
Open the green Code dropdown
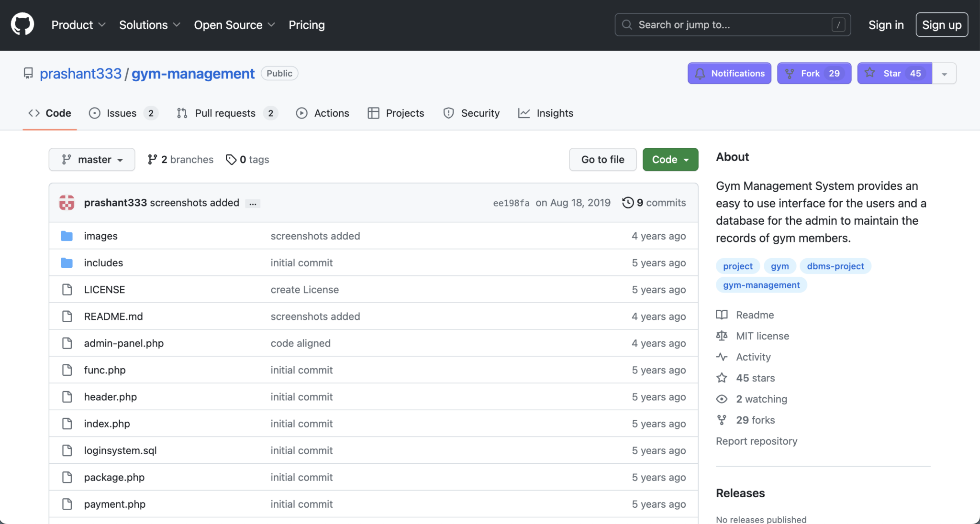click(669, 159)
